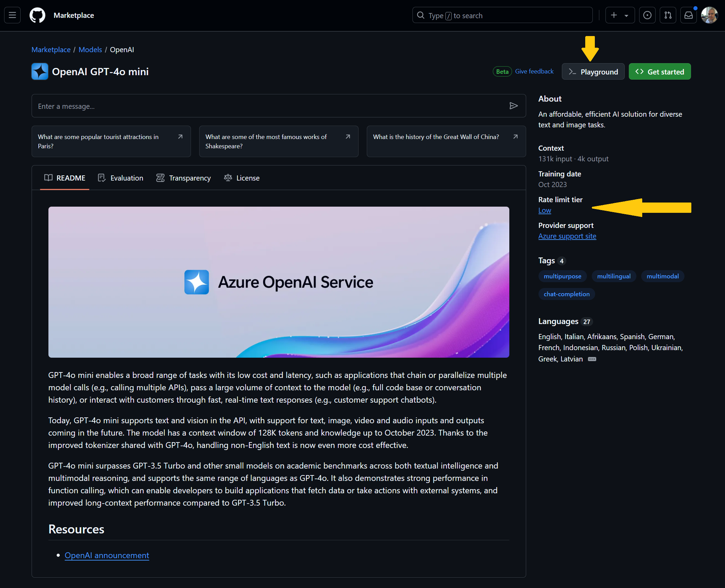Image resolution: width=725 pixels, height=588 pixels.
Task: Open the hamburger navigation menu
Action: point(12,15)
